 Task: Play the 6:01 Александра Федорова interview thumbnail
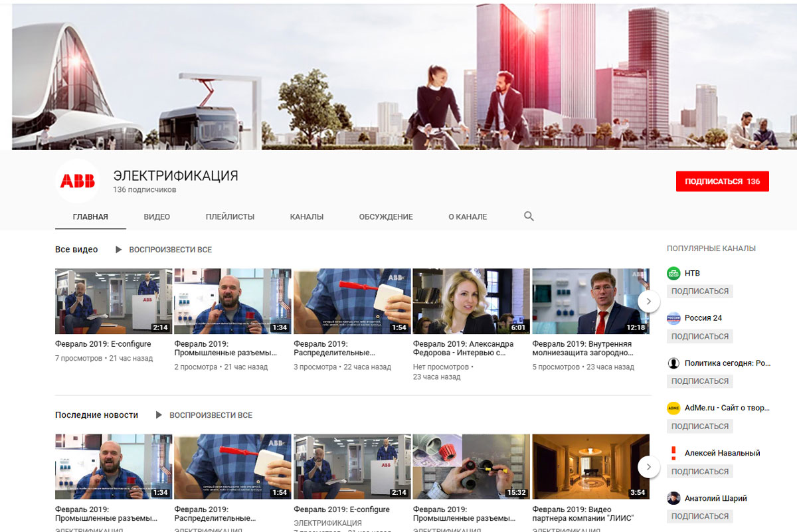[472, 301]
